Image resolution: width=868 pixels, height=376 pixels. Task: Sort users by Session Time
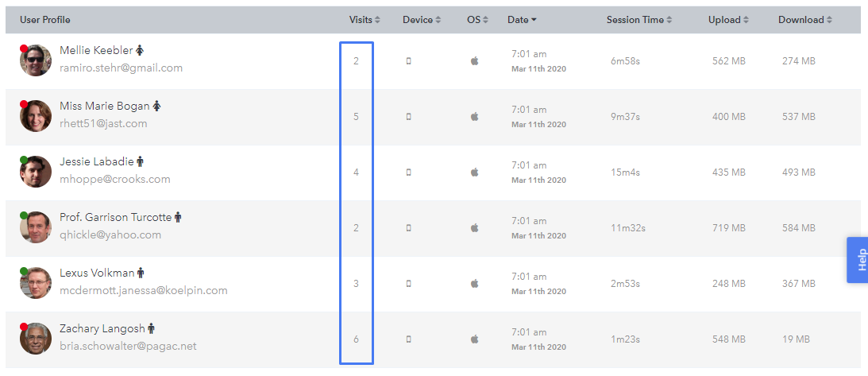(639, 20)
